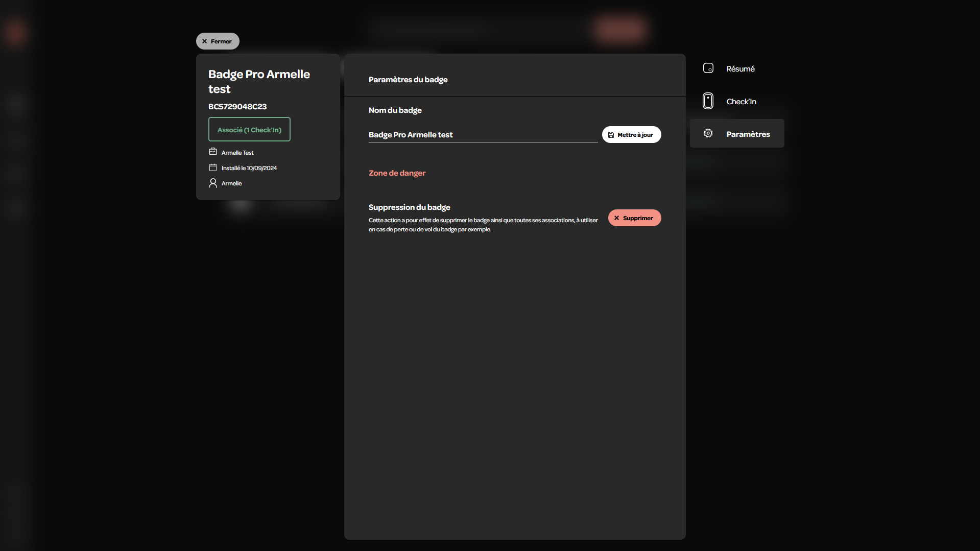
Task: Save badge name with Mettre à jour
Action: pos(631,135)
